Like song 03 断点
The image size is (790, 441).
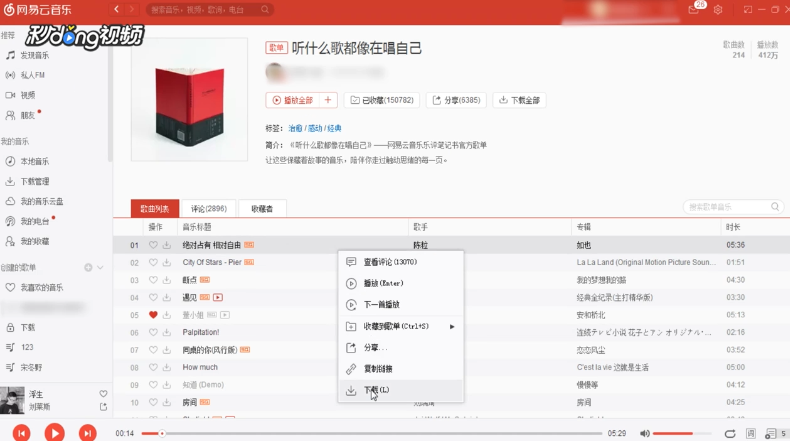(x=153, y=280)
